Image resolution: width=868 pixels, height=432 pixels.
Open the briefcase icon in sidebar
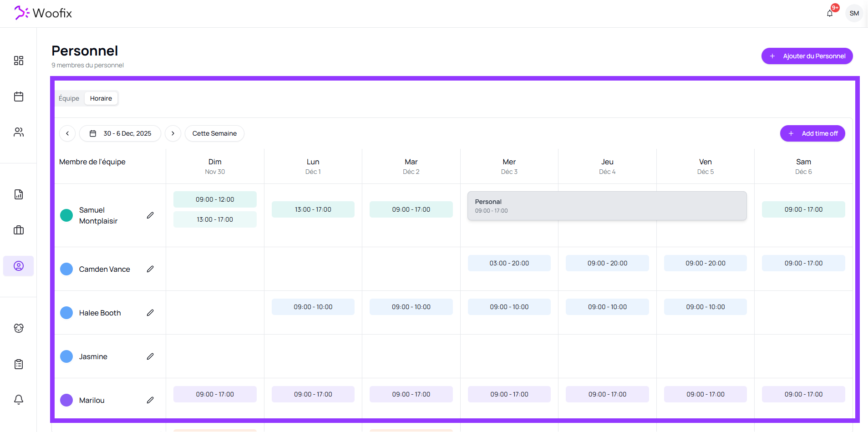(19, 230)
